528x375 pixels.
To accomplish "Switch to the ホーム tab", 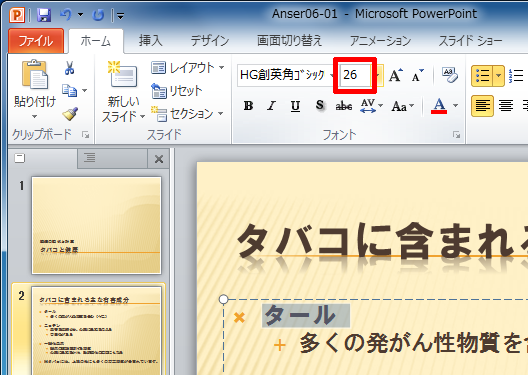I will click(96, 41).
